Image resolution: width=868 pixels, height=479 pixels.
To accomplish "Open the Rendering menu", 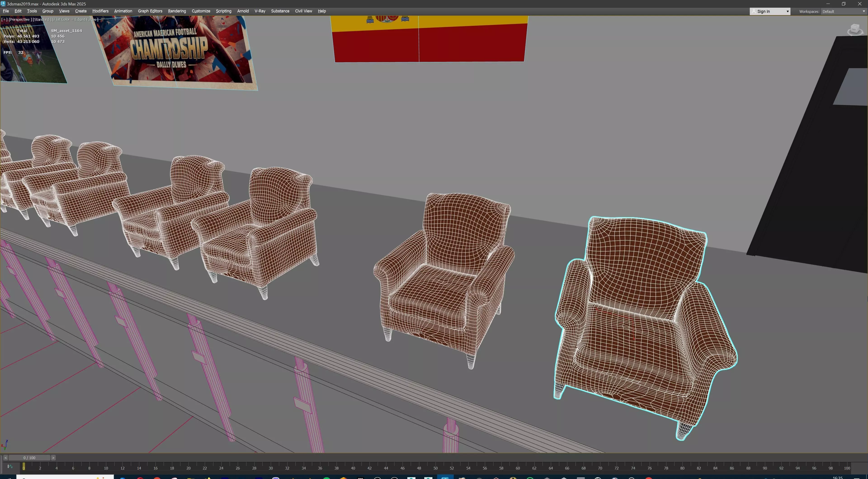I will tap(177, 11).
